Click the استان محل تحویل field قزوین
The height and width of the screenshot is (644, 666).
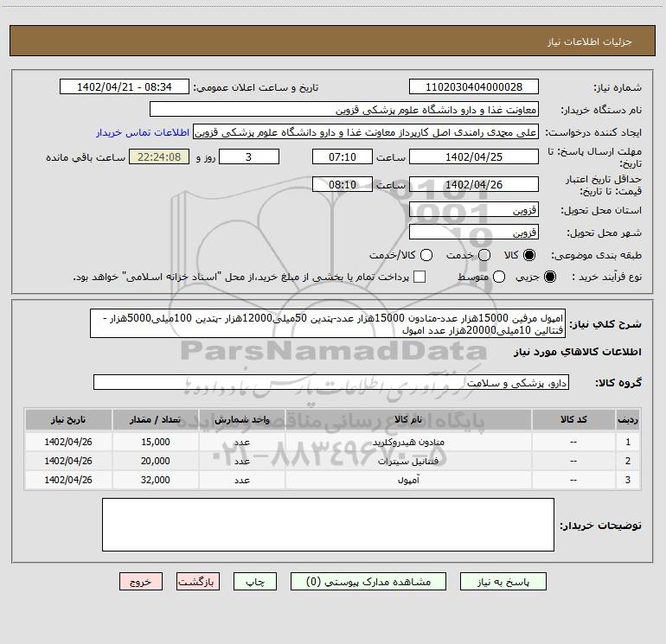[474, 210]
